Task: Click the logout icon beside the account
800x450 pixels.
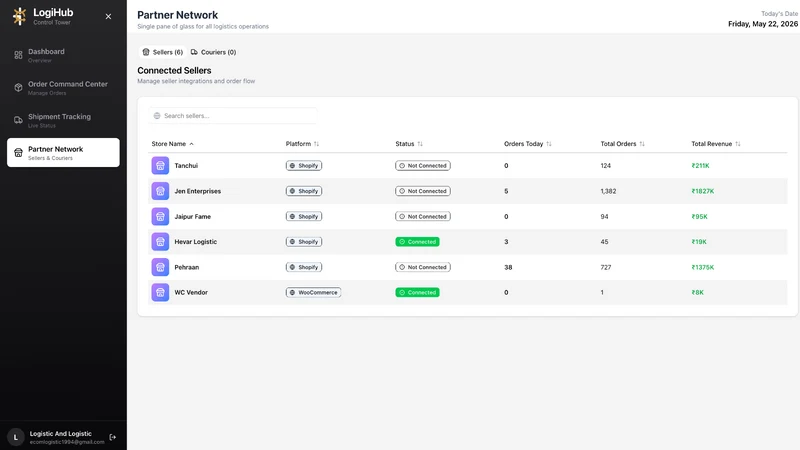Action: [x=113, y=437]
